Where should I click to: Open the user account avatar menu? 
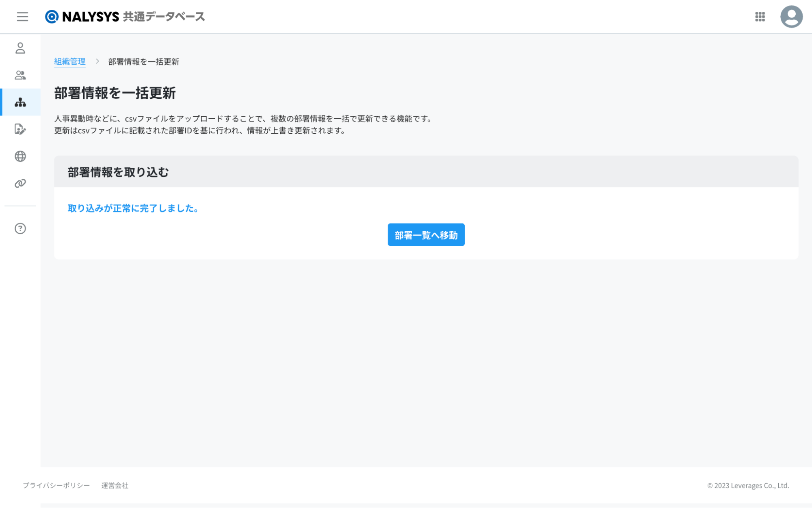(791, 17)
